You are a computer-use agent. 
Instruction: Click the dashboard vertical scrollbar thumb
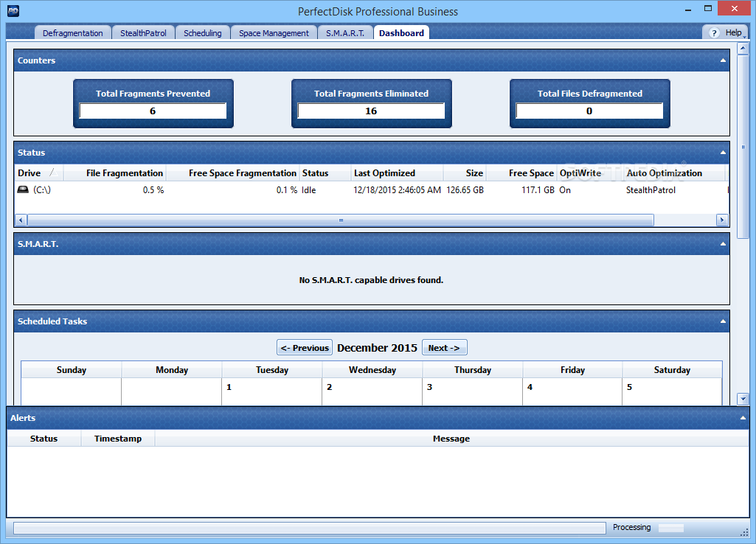[x=743, y=147]
